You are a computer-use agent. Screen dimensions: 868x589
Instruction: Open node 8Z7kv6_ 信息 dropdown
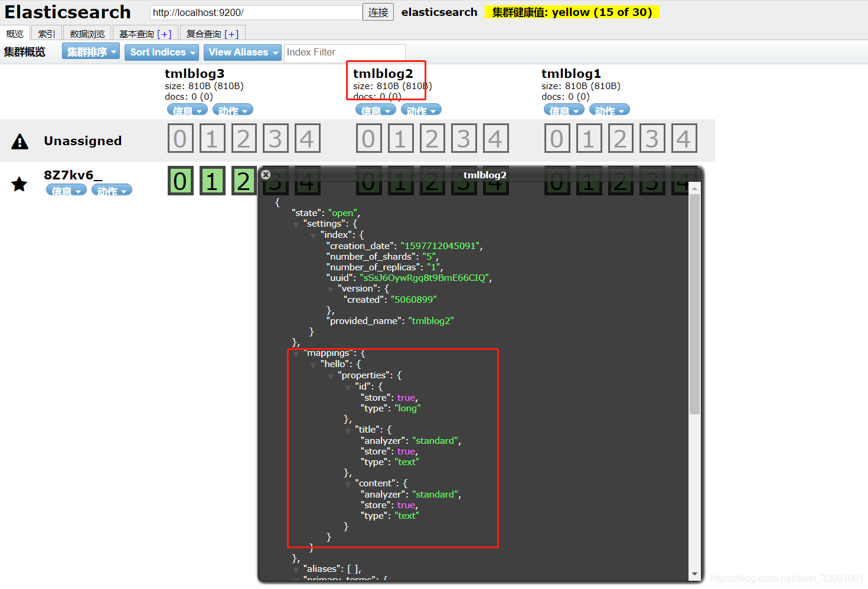[66, 190]
